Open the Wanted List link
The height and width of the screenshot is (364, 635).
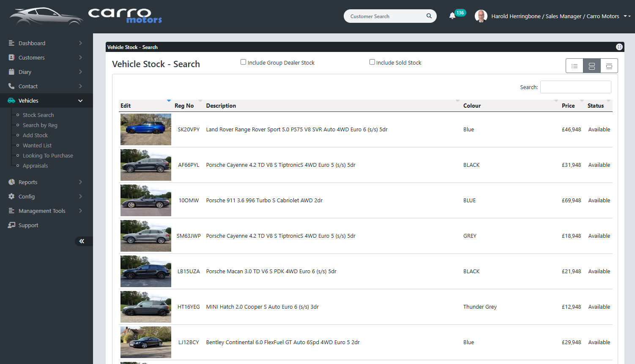point(37,145)
